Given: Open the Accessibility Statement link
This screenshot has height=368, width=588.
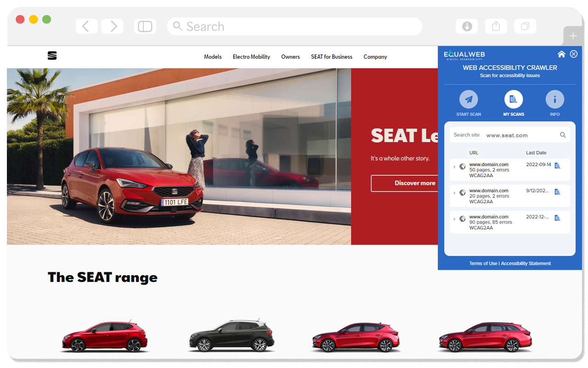Looking at the screenshot, I should pyautogui.click(x=526, y=264).
